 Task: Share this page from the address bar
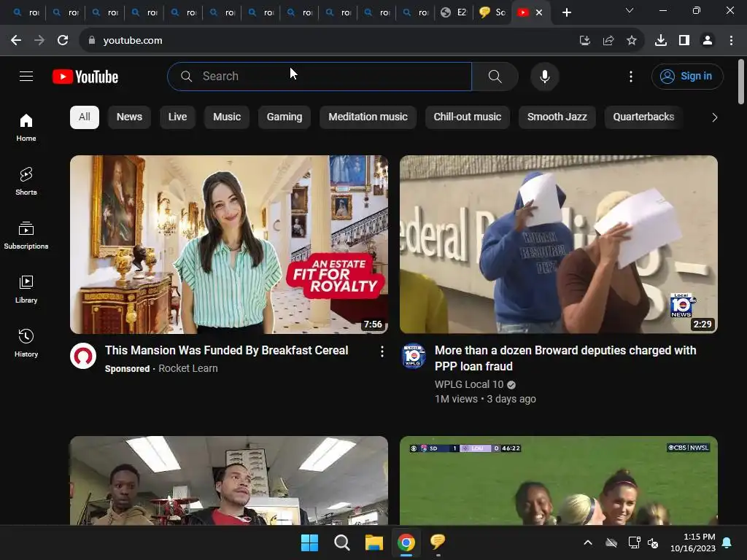pos(608,41)
